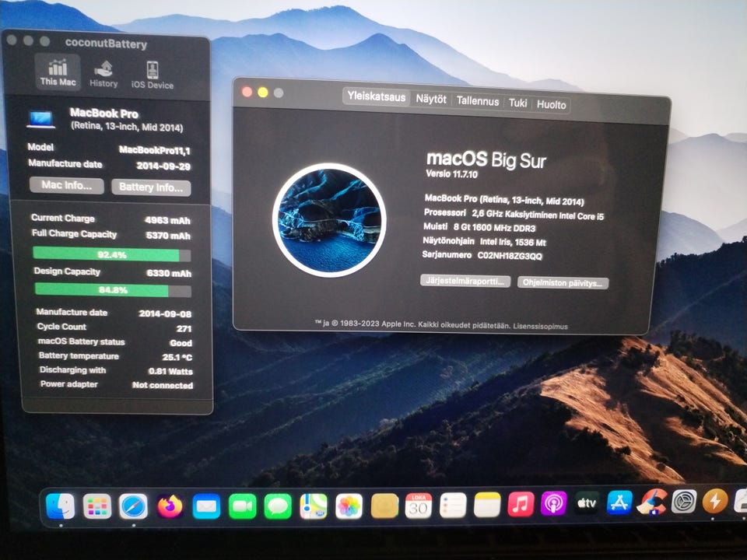Image resolution: width=747 pixels, height=560 pixels.
Task: Open Notes from the Dock
Action: [487, 505]
